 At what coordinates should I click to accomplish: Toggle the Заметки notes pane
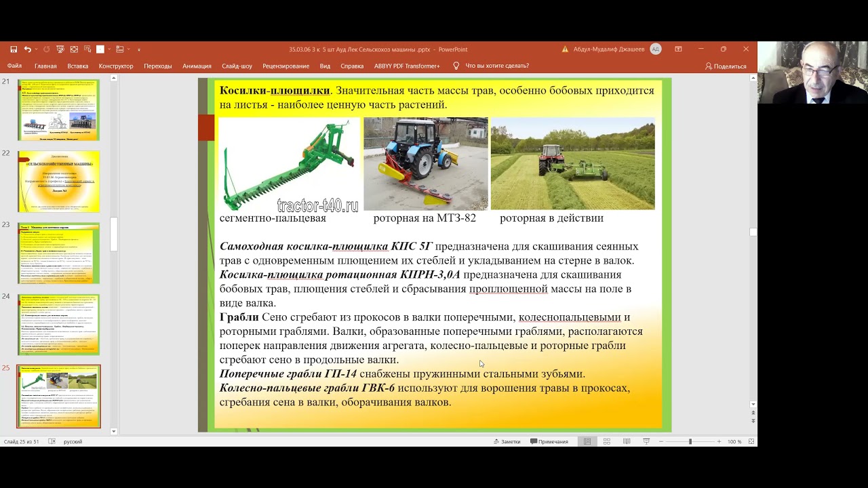point(507,442)
